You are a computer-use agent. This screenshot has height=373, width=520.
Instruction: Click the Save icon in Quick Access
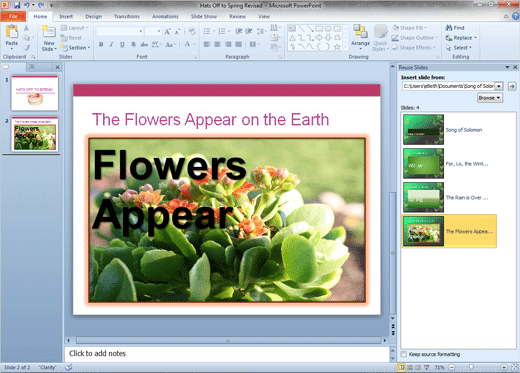coord(17,5)
